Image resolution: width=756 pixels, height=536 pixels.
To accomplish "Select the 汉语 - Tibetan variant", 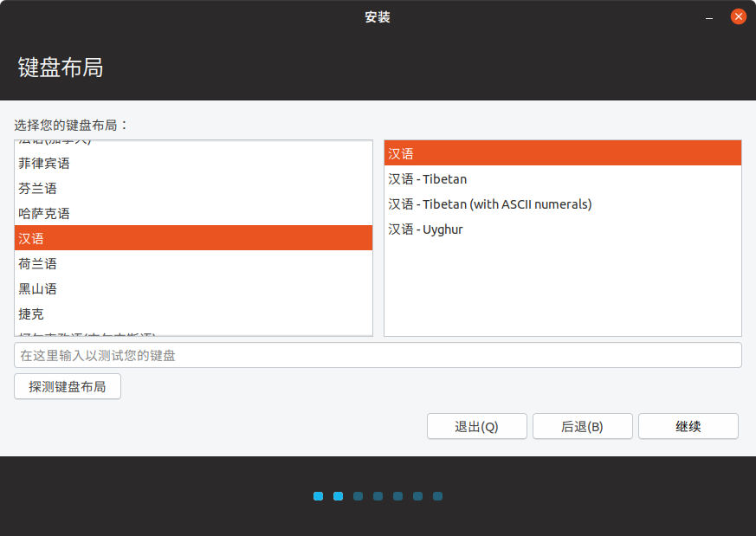I will point(563,179).
